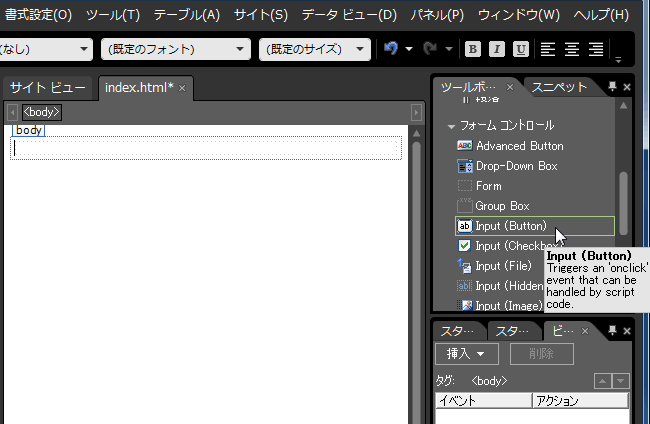Open the ヘルプ(H) menu

tap(601, 15)
